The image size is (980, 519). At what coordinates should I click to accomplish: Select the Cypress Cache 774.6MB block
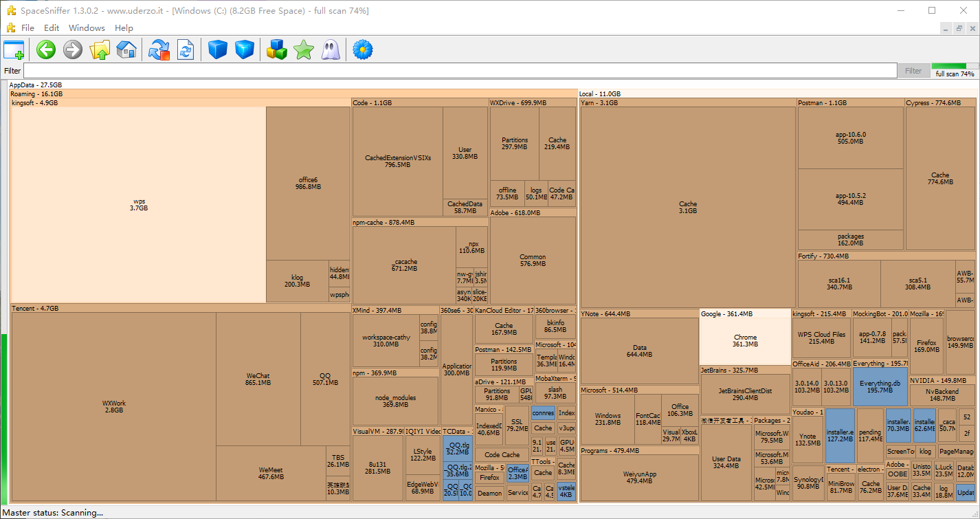(940, 178)
